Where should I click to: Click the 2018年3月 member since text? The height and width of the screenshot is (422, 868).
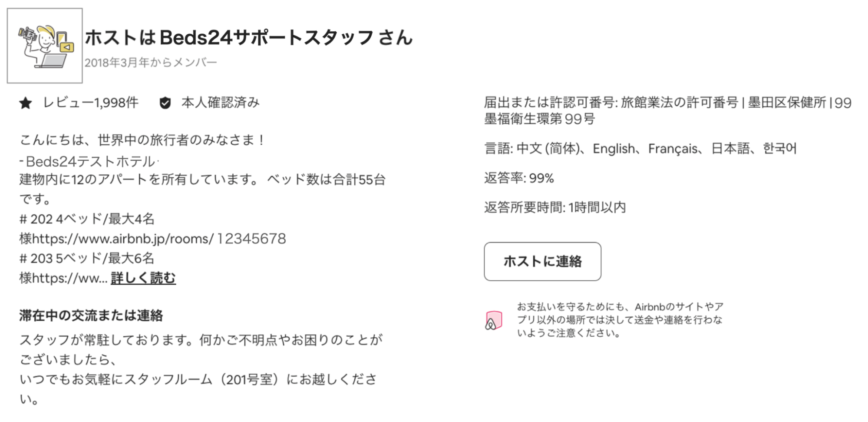pyautogui.click(x=151, y=63)
